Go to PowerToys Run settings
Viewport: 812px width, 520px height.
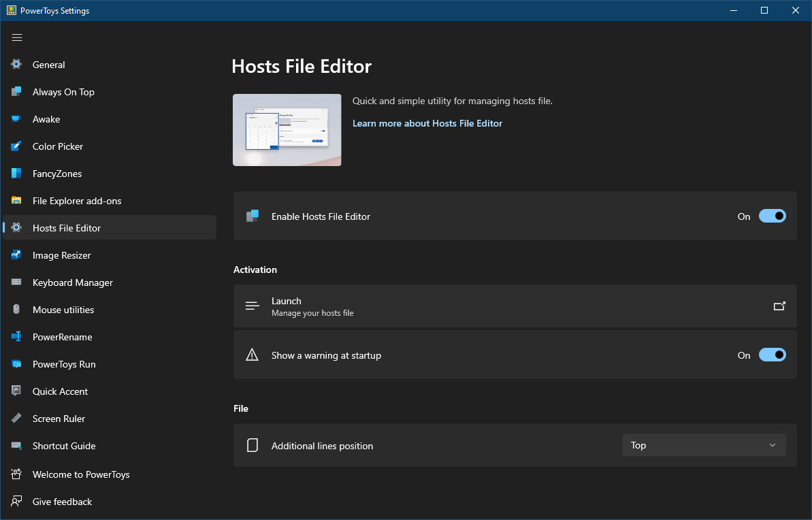pyautogui.click(x=64, y=364)
